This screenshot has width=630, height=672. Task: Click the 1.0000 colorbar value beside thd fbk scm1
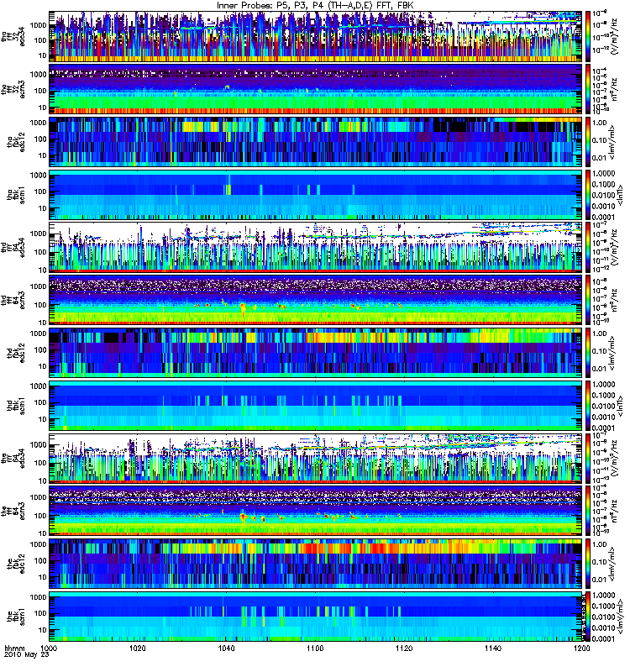coord(603,385)
